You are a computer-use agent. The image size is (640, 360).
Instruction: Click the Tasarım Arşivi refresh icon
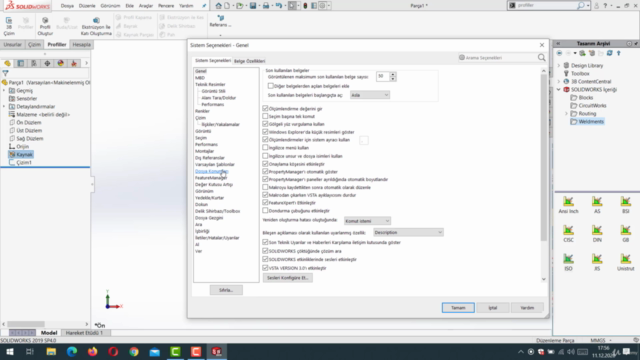coord(609,53)
